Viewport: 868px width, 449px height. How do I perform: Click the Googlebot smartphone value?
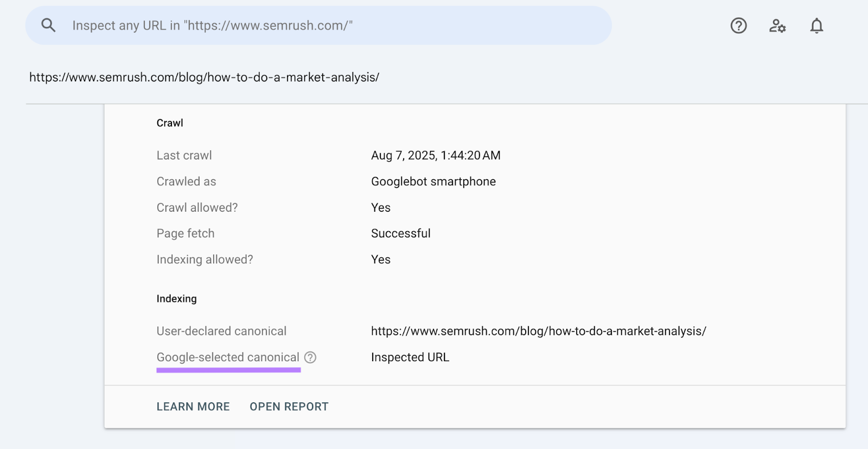[x=433, y=181]
